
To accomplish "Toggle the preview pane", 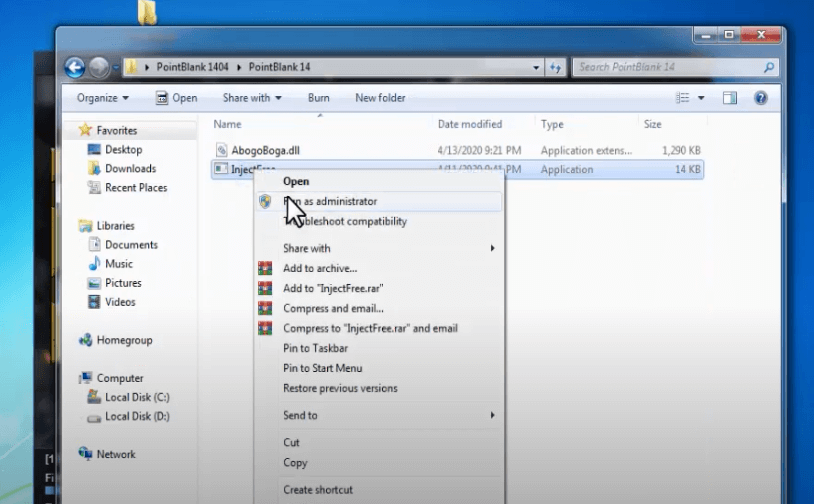I will pos(730,98).
